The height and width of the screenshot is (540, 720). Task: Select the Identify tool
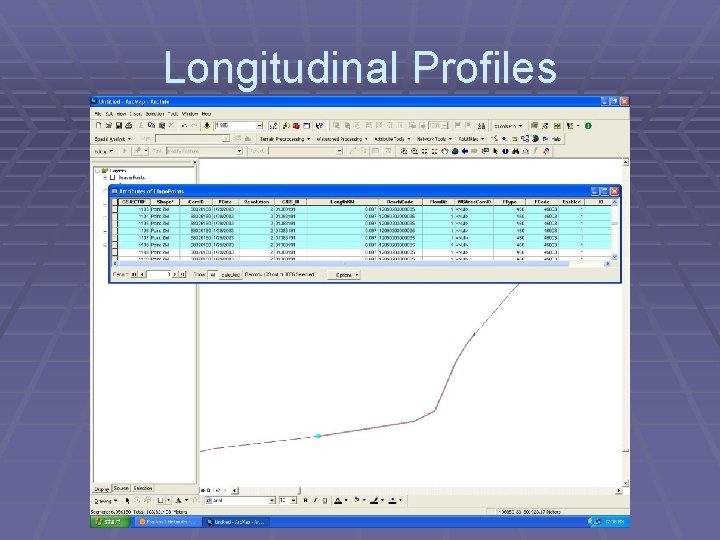click(506, 151)
